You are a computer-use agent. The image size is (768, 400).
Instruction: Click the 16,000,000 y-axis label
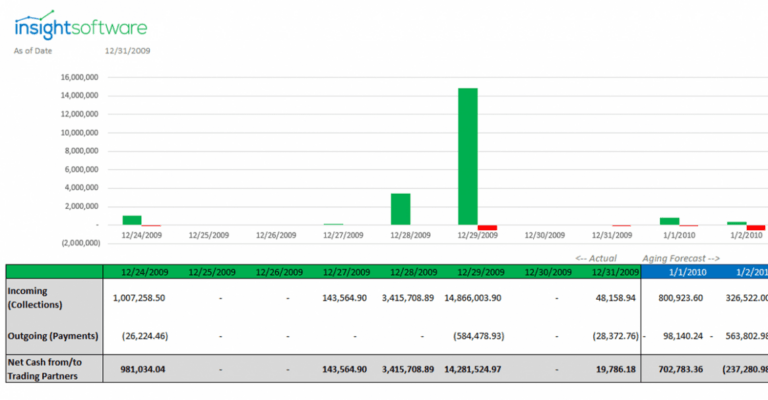pyautogui.click(x=78, y=77)
